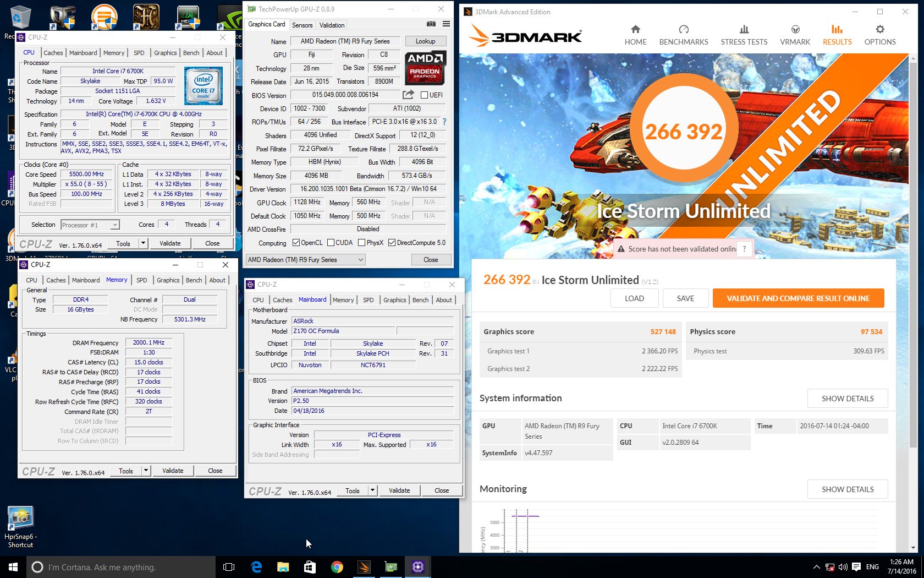Image resolution: width=924 pixels, height=578 pixels.
Task: Open Caches tab in top CPU-Z window
Action: coord(53,53)
